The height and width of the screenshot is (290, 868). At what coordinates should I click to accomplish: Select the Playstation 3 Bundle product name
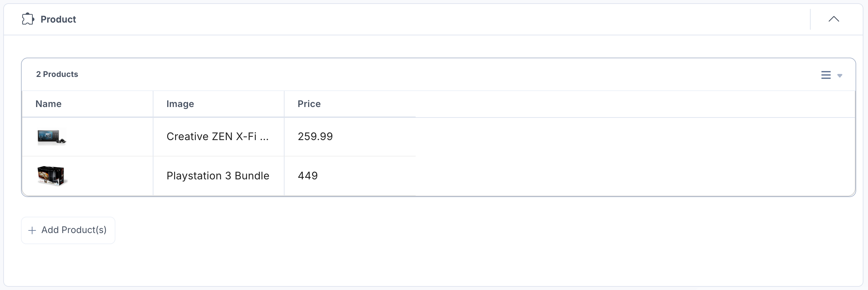(x=218, y=176)
